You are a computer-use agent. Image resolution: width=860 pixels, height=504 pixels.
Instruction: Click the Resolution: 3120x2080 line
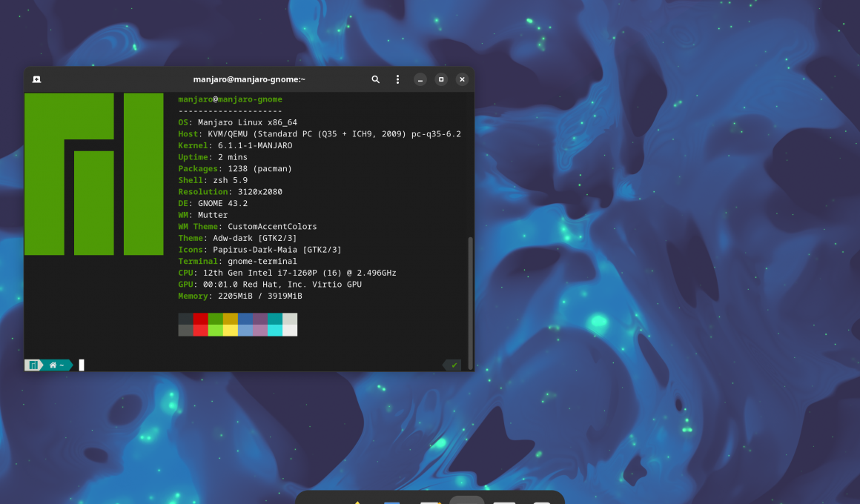tap(231, 191)
